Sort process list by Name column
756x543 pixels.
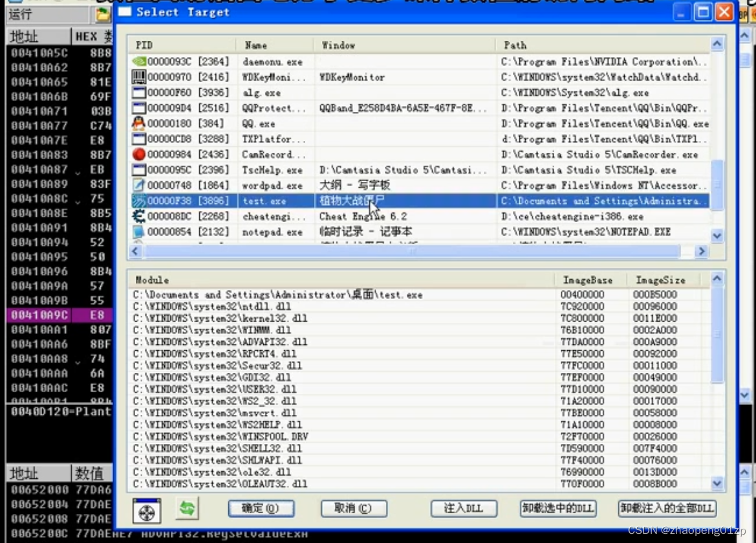(x=275, y=45)
